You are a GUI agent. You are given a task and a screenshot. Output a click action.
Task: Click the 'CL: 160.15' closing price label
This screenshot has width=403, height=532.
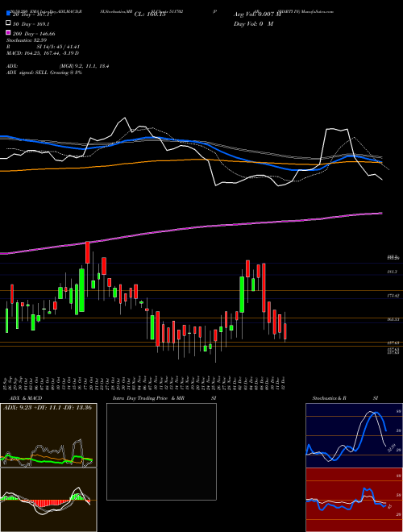point(150,15)
